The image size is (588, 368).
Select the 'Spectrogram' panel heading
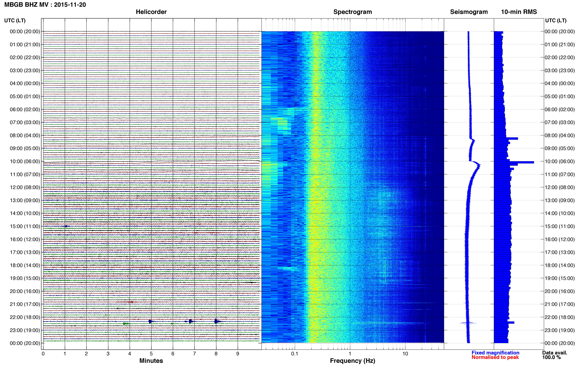[352, 12]
